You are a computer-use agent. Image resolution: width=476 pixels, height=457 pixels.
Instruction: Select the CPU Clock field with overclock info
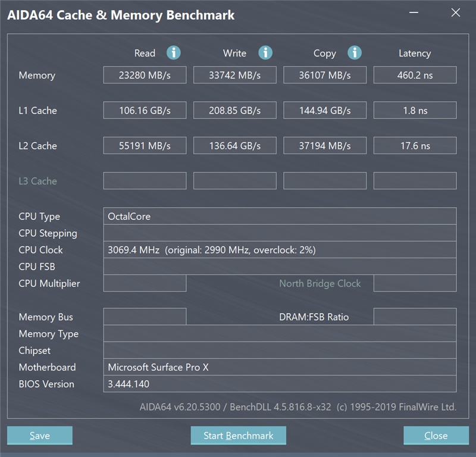tap(280, 250)
